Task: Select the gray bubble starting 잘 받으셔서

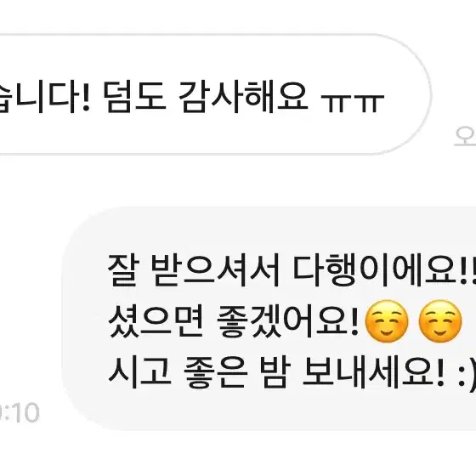Action: [x=269, y=318]
